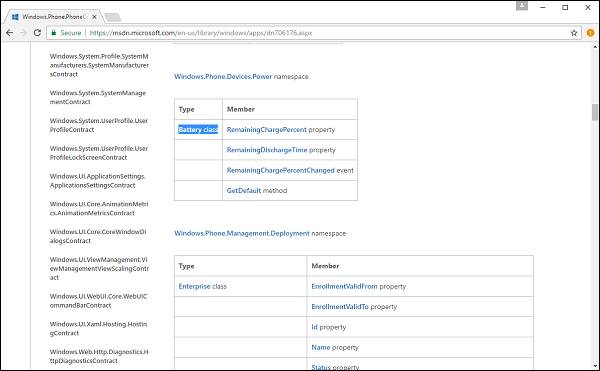This screenshot has width=600, height=371.
Task: Select Windows.System.SystemManagementContract in sidebar
Action: tap(98, 98)
